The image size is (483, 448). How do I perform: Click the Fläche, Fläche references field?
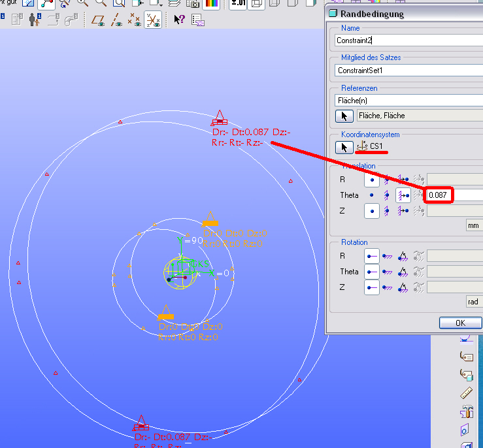click(420, 116)
